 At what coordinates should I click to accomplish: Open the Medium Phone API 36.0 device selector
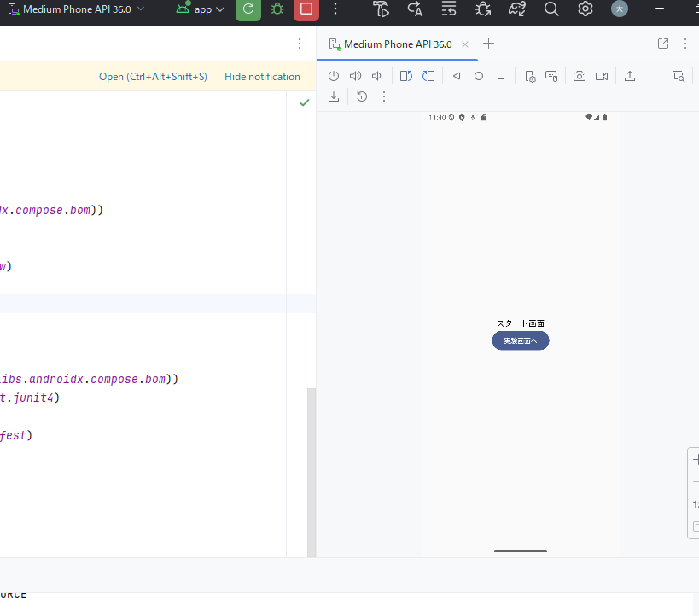tap(77, 9)
